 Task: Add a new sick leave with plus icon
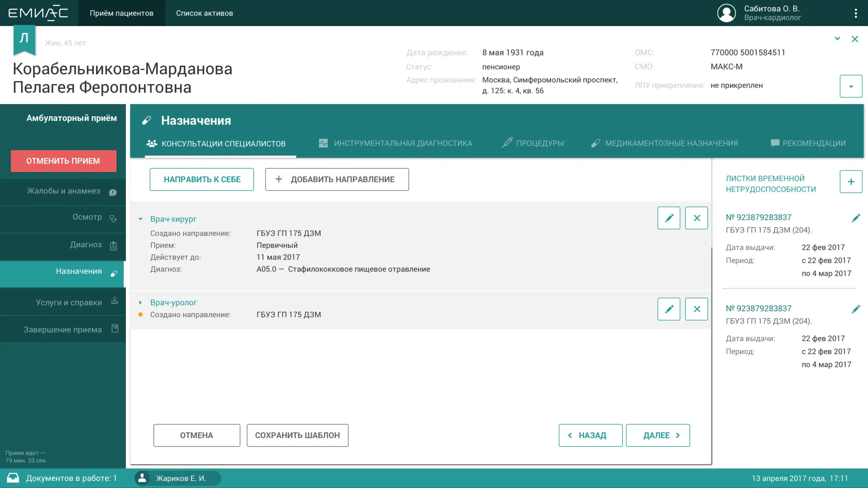pyautogui.click(x=851, y=181)
